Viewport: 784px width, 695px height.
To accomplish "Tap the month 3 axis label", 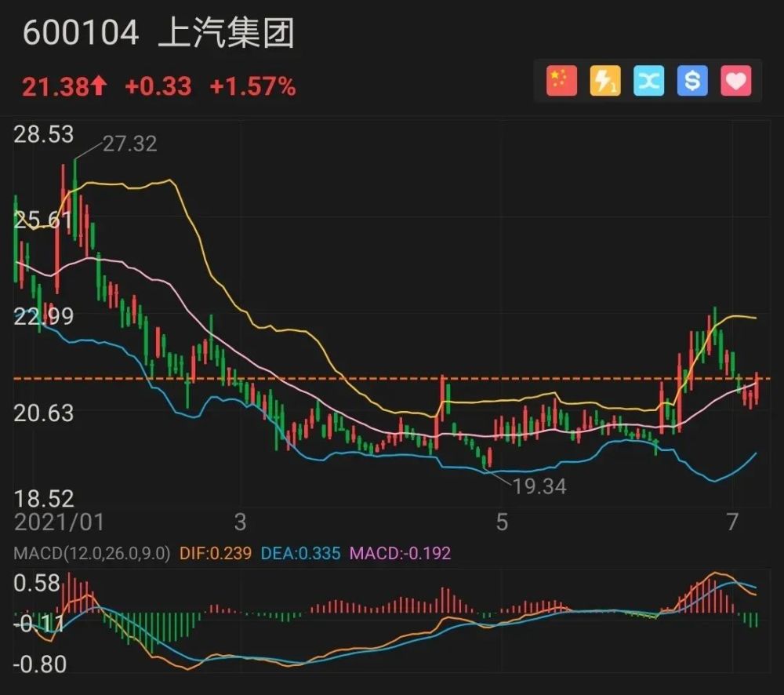I will [x=241, y=522].
